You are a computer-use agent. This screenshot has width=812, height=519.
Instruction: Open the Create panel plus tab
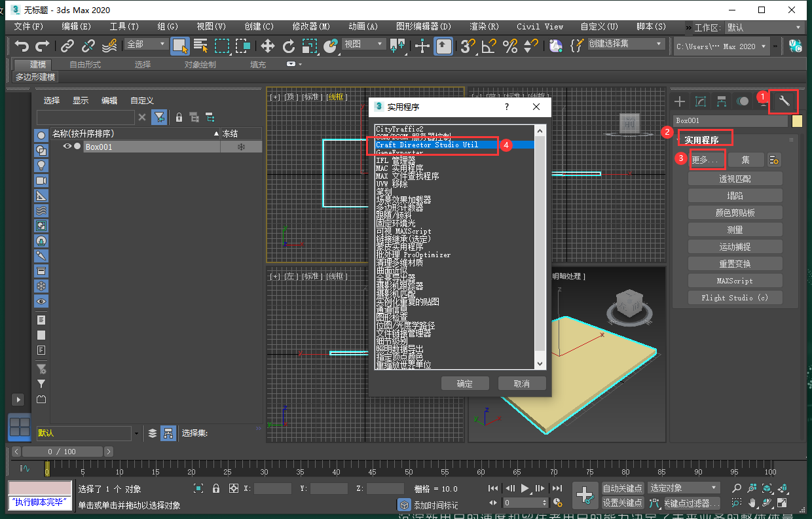point(680,101)
